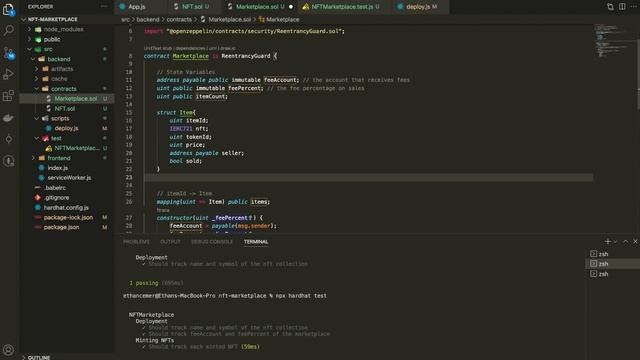Open NFT.sol in the file tree
The image size is (640, 360).
point(67,109)
